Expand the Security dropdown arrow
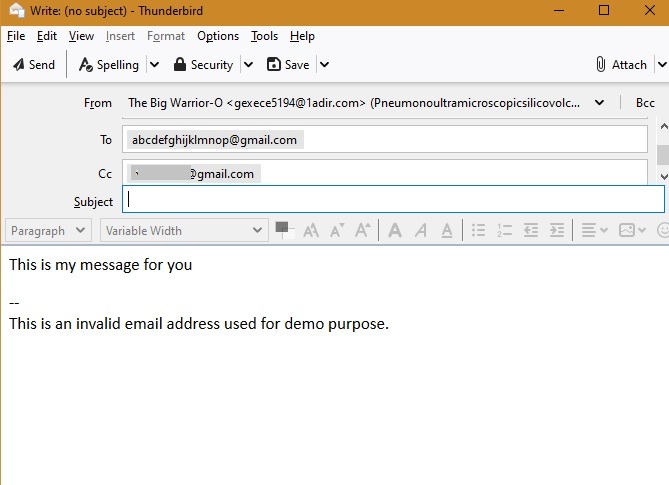This screenshot has width=669, height=485. (248, 65)
